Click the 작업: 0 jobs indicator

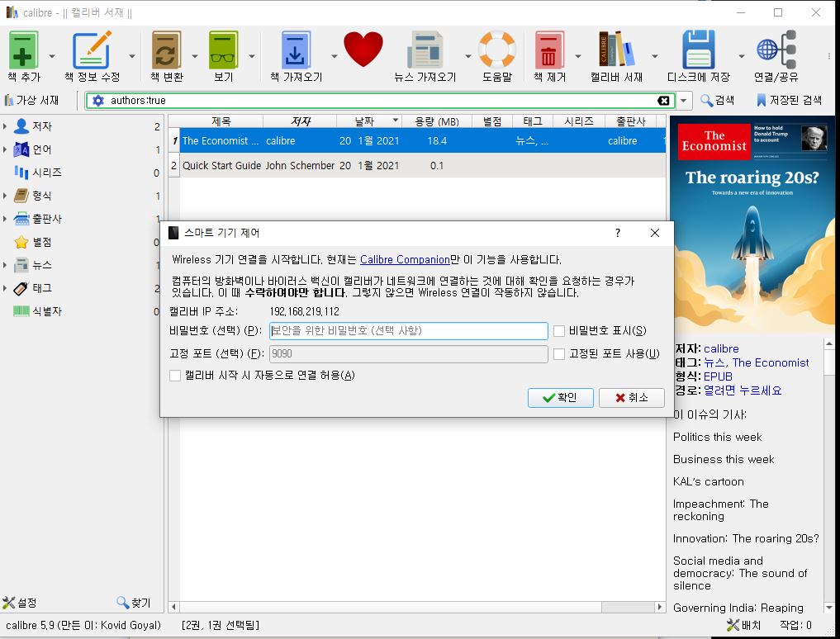[x=795, y=625]
